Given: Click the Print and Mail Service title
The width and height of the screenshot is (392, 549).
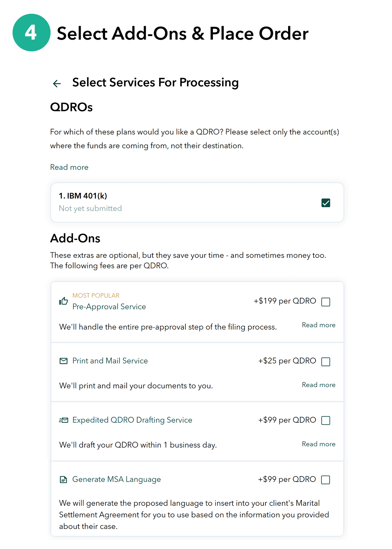Looking at the screenshot, I should pyautogui.click(x=110, y=361).
